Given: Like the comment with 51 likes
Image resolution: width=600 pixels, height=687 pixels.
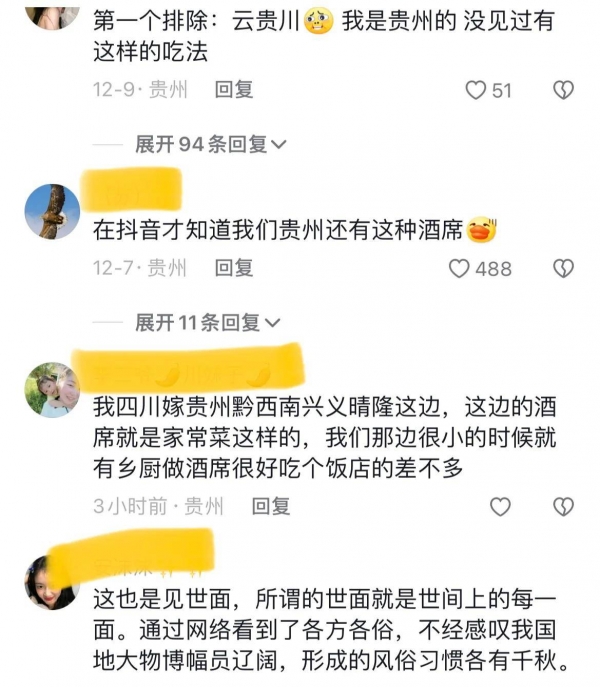Looking at the screenshot, I should tap(476, 90).
